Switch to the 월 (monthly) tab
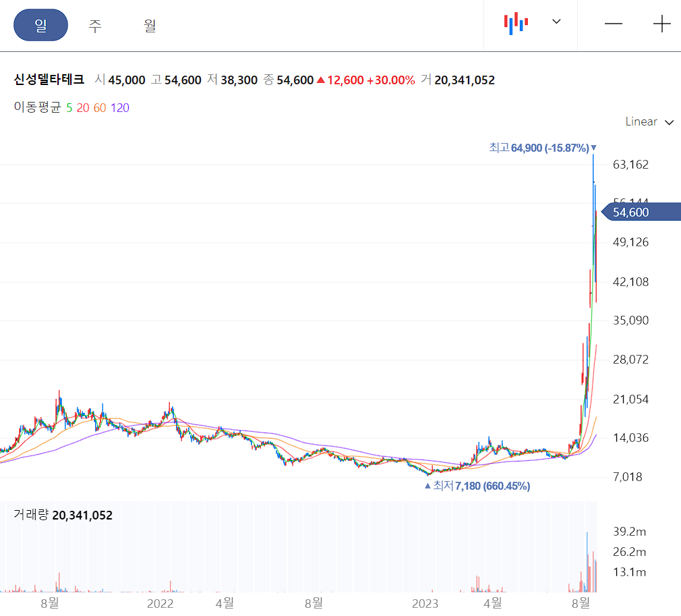 150,25
